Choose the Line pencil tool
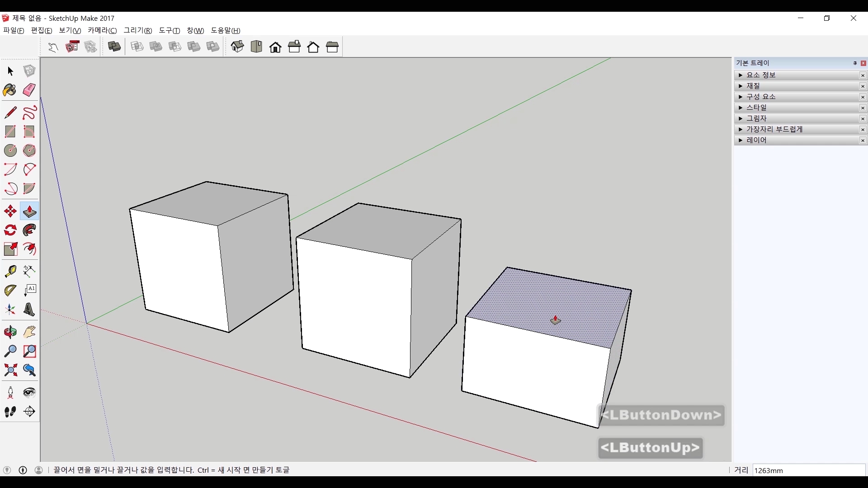The width and height of the screenshot is (868, 488). click(x=10, y=112)
